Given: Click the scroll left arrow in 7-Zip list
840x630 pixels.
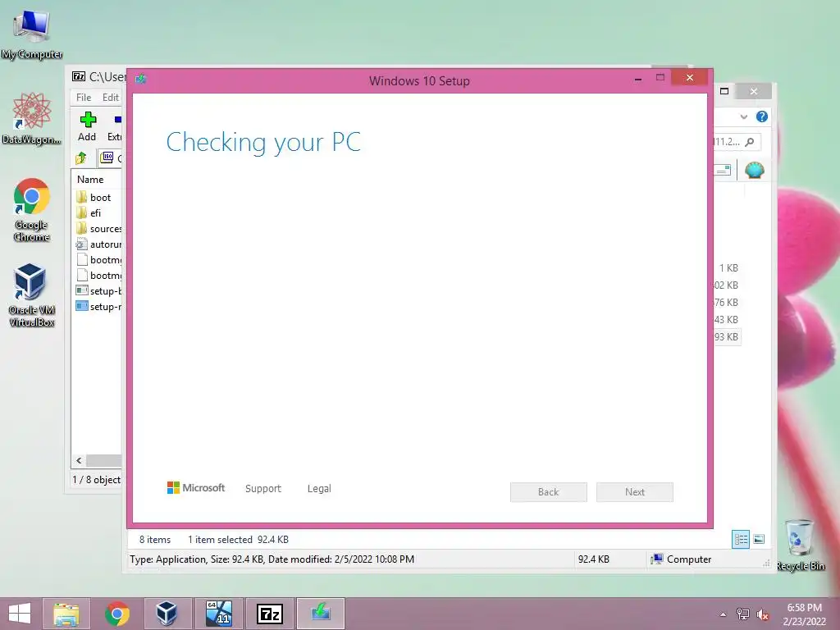Looking at the screenshot, I should (80, 461).
